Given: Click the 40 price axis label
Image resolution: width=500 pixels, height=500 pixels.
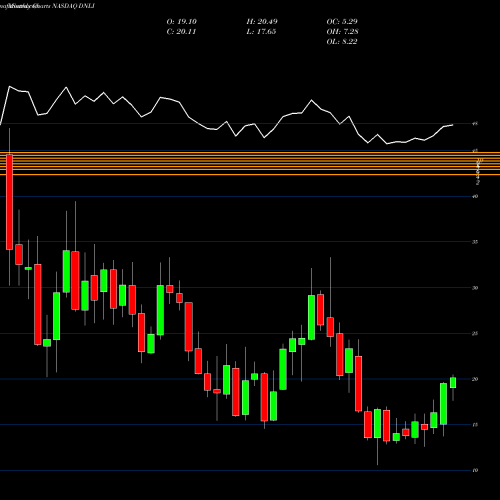Looking at the screenshot, I should point(475,196).
